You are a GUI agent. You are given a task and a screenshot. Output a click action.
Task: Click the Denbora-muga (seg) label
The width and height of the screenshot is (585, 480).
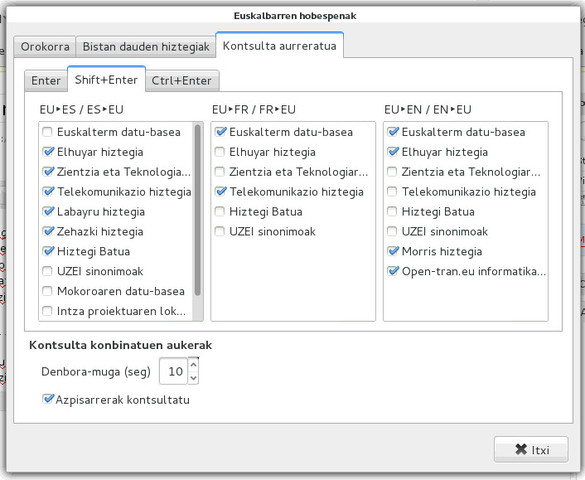(x=96, y=371)
